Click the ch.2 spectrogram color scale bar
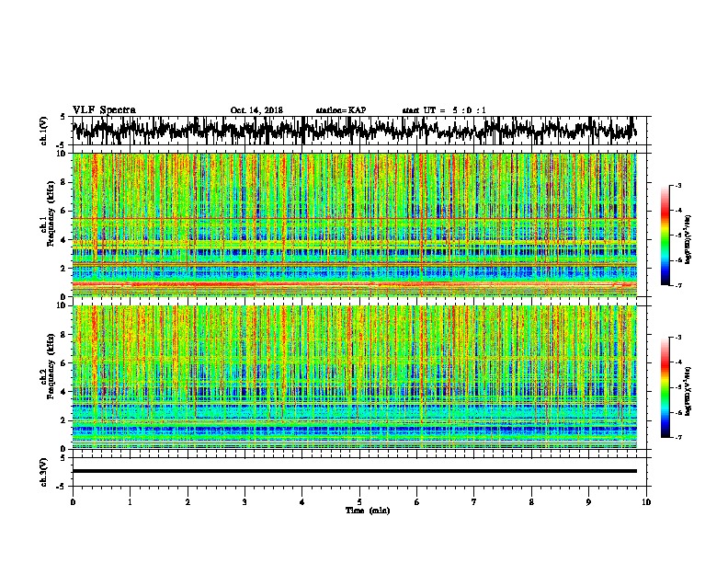 click(665, 387)
